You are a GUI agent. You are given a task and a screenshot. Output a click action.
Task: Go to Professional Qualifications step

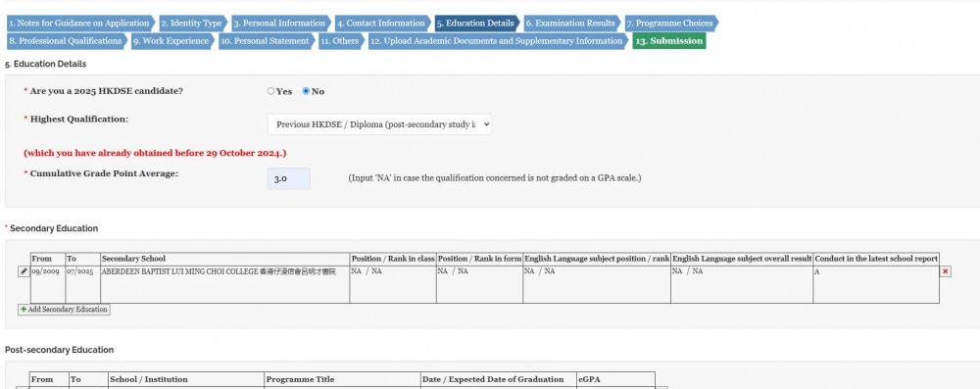(67, 41)
